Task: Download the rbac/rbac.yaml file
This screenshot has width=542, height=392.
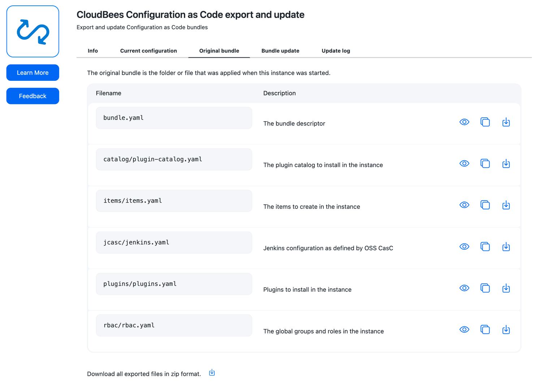Action: click(x=506, y=330)
